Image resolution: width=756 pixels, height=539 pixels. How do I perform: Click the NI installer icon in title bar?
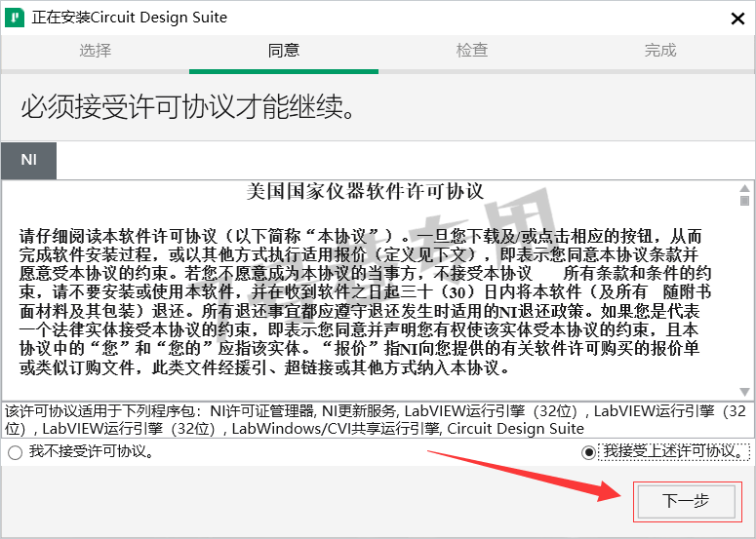click(15, 19)
